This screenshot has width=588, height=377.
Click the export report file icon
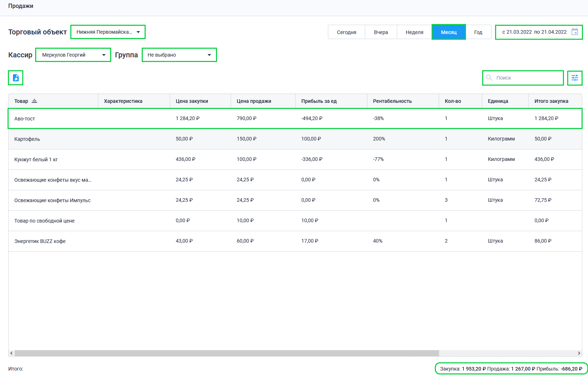click(x=16, y=78)
